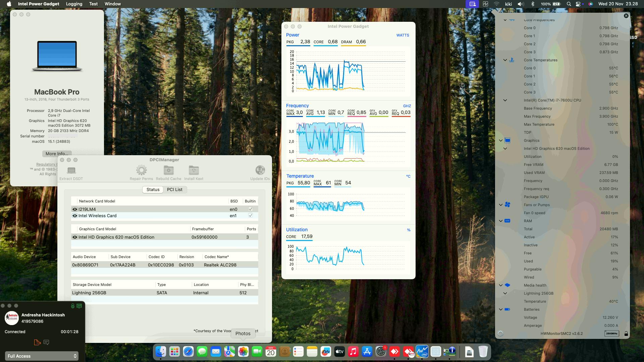The height and width of the screenshot is (362, 644).
Task: Click the activity graph menu bar icon
Action: click(485, 4)
